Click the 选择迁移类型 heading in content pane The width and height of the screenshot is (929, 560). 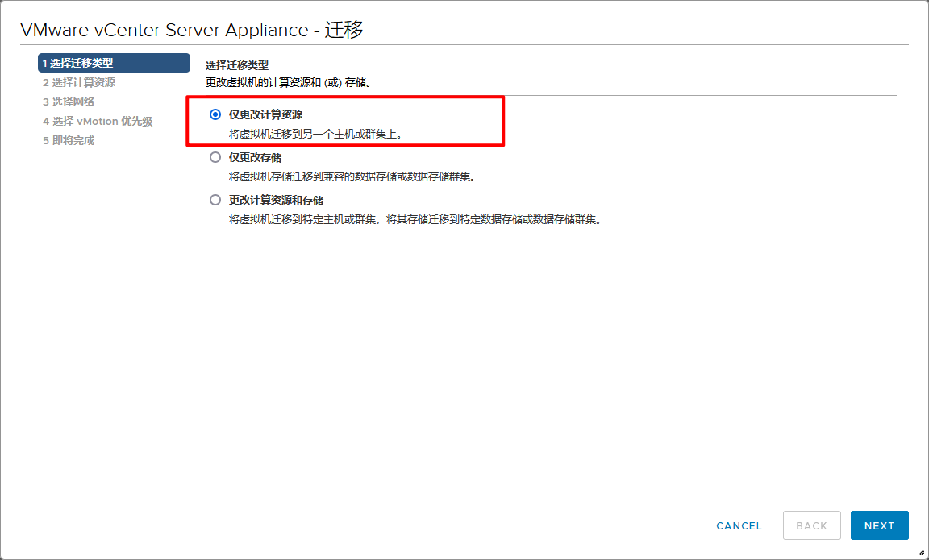pyautogui.click(x=237, y=65)
